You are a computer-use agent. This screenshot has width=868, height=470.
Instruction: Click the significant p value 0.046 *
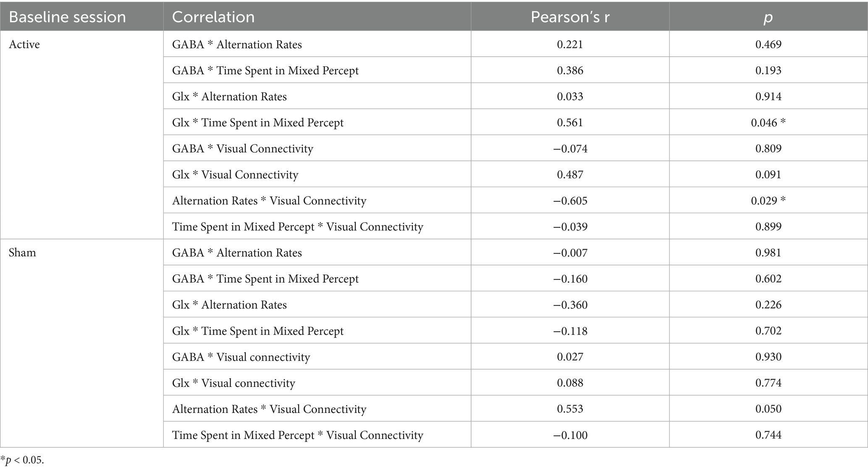pos(768,123)
